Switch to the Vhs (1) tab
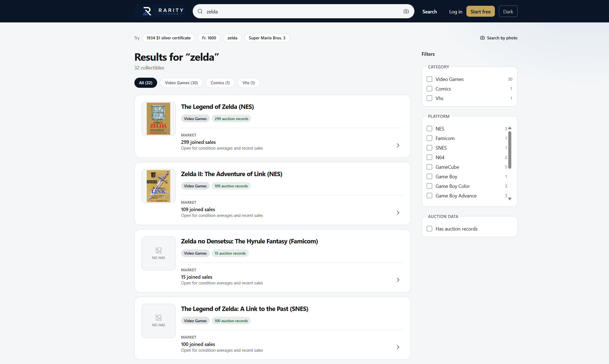This screenshot has height=364, width=609. [x=249, y=83]
